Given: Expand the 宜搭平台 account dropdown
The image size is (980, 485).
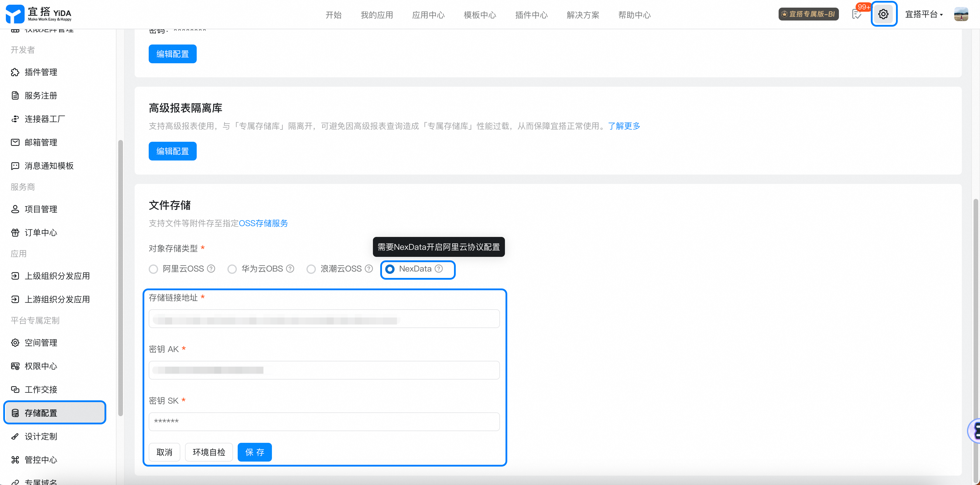Looking at the screenshot, I should coord(924,14).
